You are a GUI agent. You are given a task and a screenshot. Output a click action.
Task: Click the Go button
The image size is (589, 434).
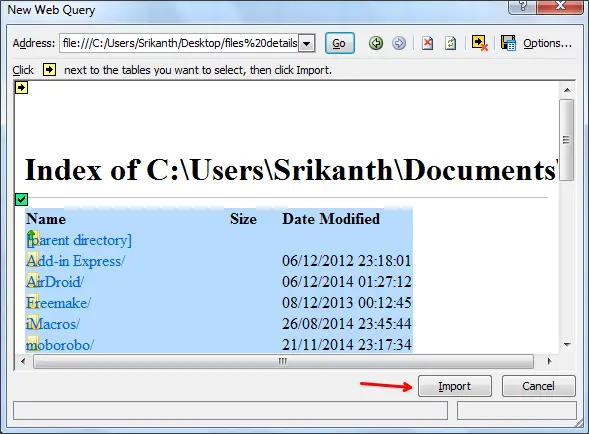pos(339,43)
